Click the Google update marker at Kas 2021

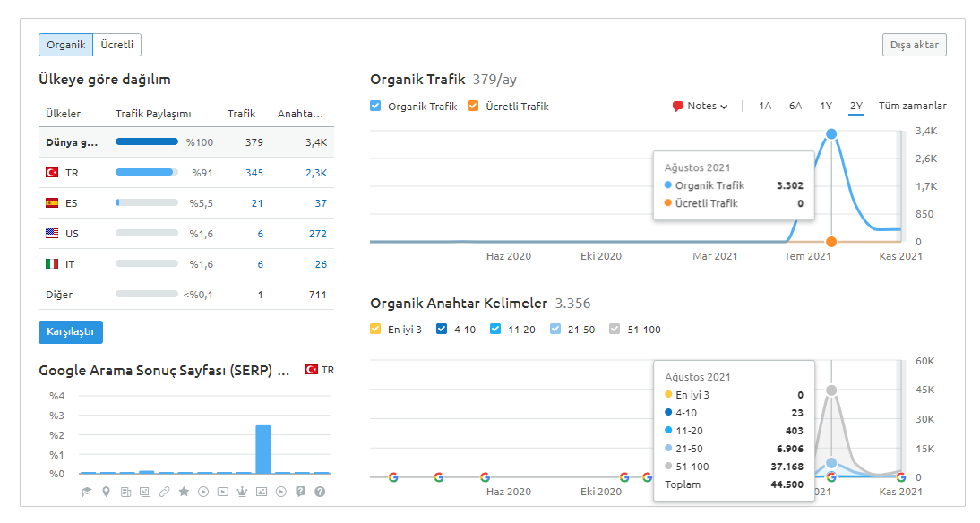coord(900,477)
